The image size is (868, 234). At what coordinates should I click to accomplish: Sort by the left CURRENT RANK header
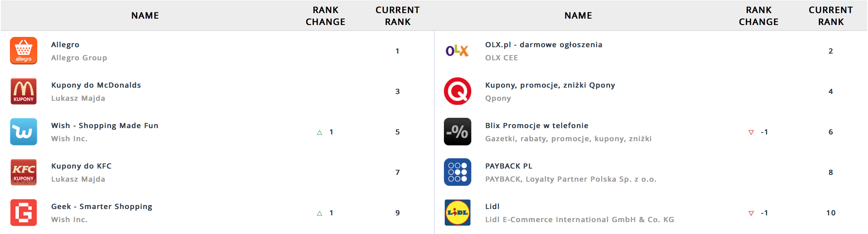(398, 16)
